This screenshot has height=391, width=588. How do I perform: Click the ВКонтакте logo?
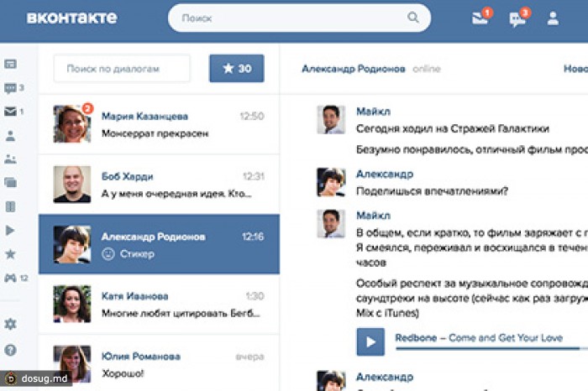pos(72,18)
